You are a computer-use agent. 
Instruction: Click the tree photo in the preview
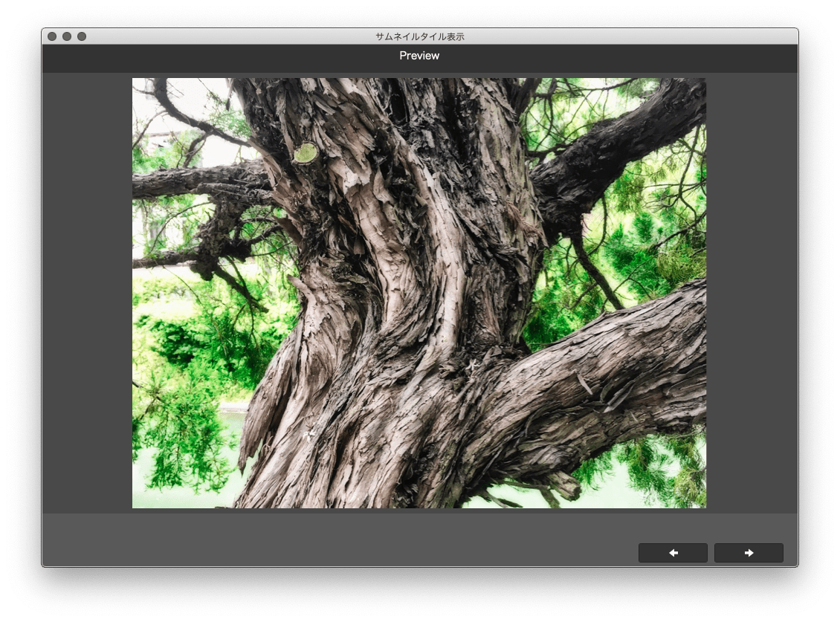[x=419, y=293]
